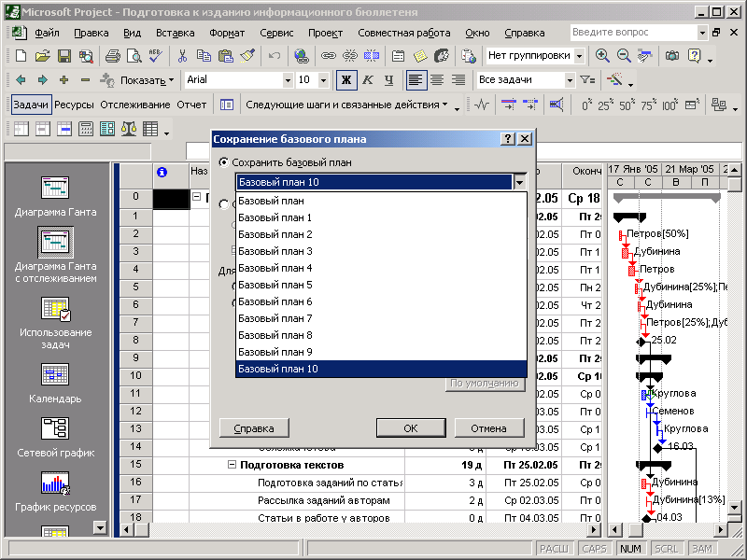Viewport: 747px width, 560px height.
Task: Click the Undo arrow icon
Action: 275,56
